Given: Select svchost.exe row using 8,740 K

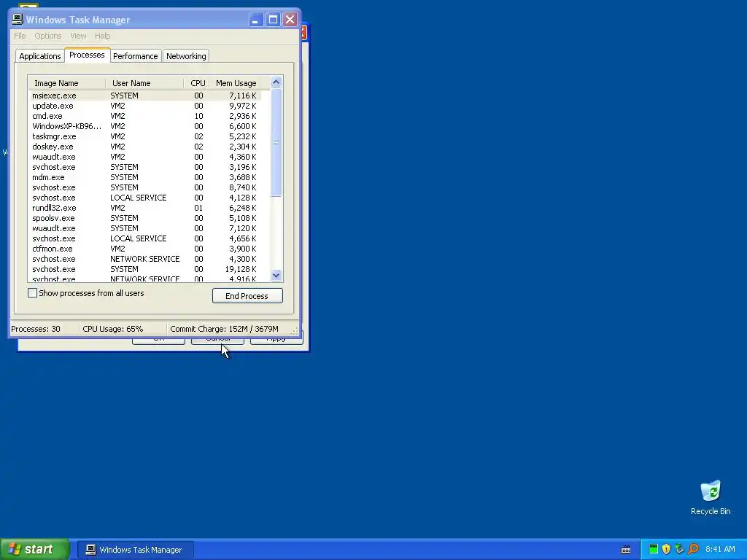Looking at the screenshot, I should coord(145,187).
